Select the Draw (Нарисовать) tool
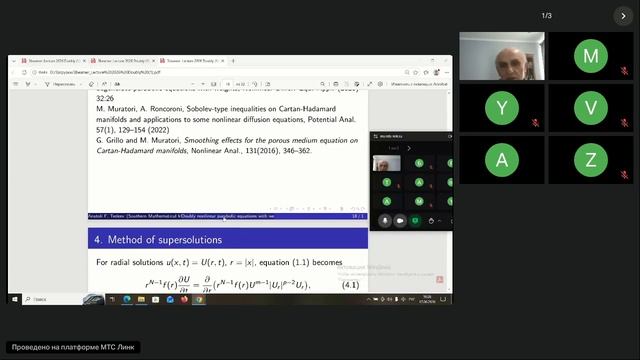 click(x=60, y=84)
